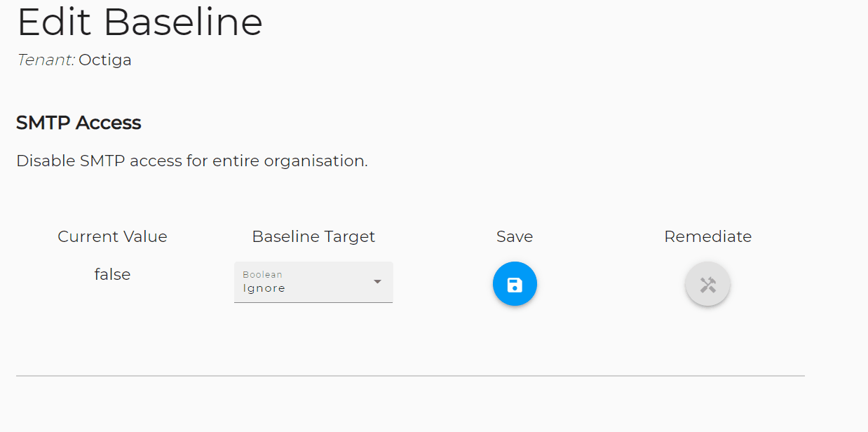Click the SMTP access description text

click(x=191, y=160)
